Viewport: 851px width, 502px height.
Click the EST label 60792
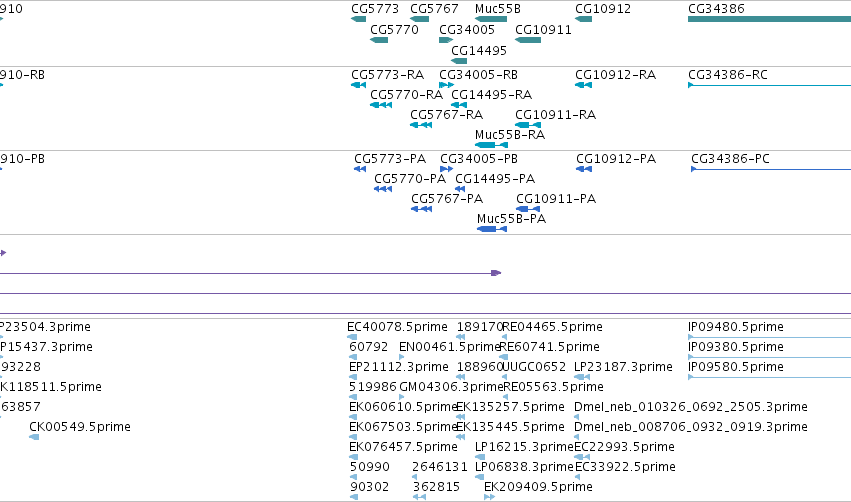point(369,347)
